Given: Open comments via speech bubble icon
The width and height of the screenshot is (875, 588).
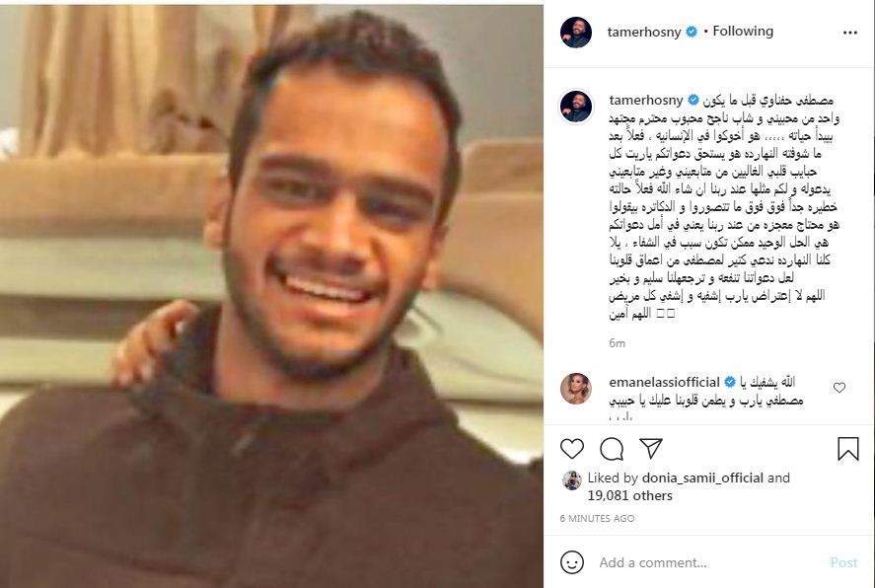Looking at the screenshot, I should (x=612, y=449).
